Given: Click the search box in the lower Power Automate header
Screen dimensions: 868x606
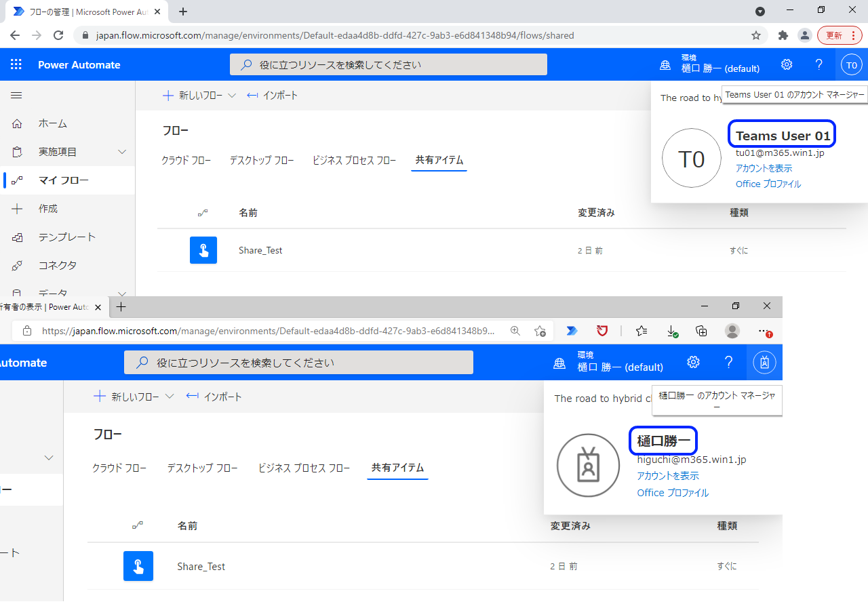Looking at the screenshot, I should pos(298,362).
